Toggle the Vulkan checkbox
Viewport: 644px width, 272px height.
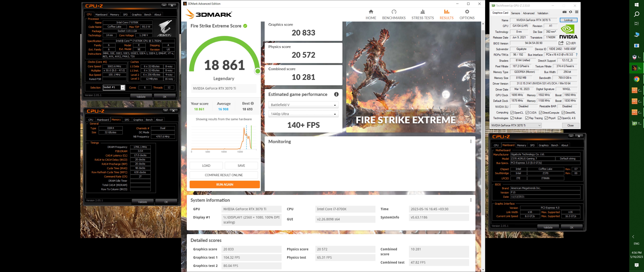(x=512, y=118)
